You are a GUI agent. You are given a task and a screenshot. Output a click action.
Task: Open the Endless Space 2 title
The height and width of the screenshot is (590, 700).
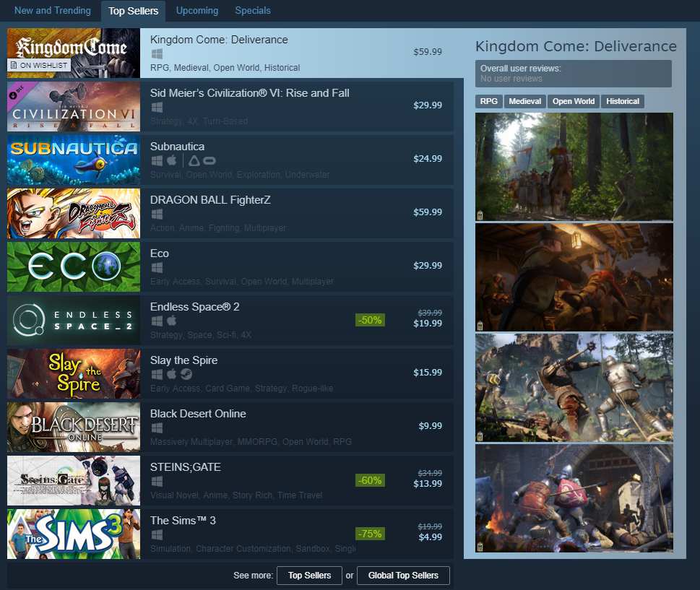point(194,307)
